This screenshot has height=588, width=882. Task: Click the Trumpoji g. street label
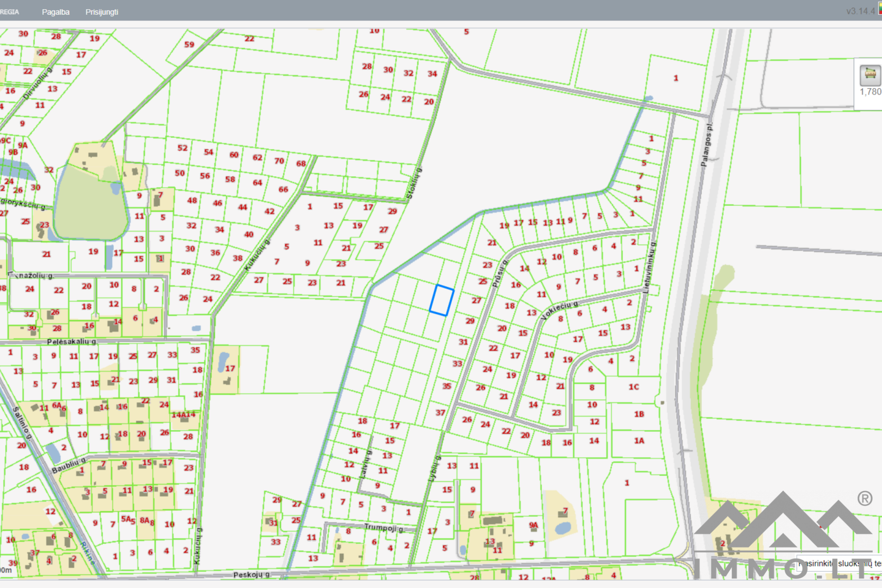tap(384, 527)
